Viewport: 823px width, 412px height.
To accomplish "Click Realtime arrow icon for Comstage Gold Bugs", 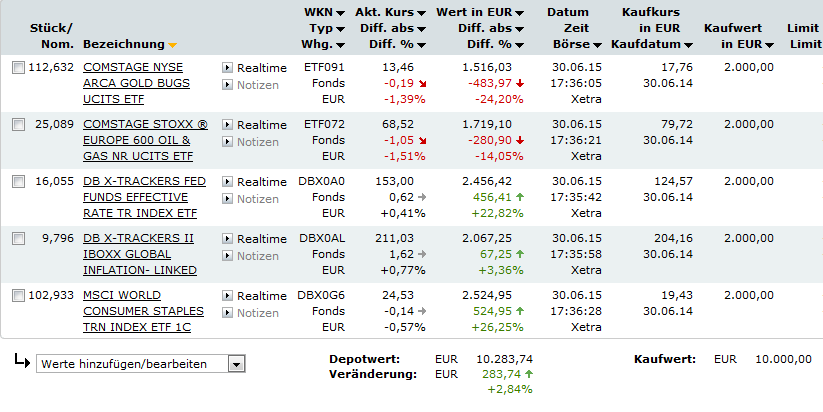I will tap(227, 68).
